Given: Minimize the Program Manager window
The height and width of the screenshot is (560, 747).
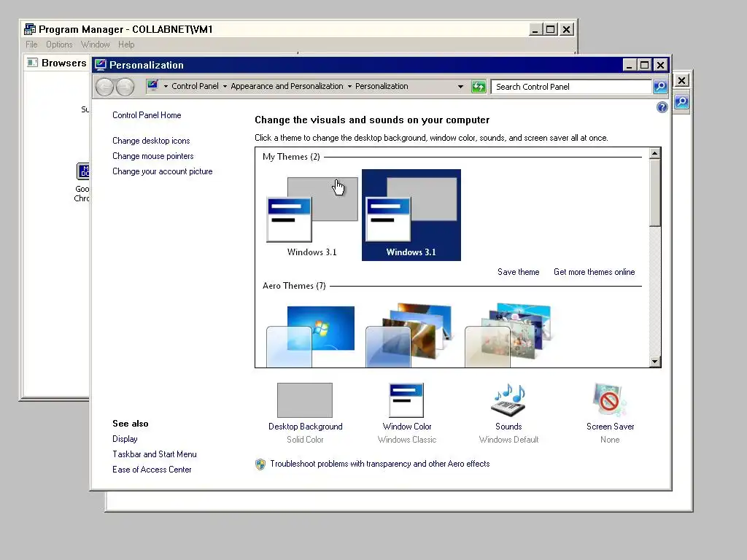Looking at the screenshot, I should pos(535,29).
